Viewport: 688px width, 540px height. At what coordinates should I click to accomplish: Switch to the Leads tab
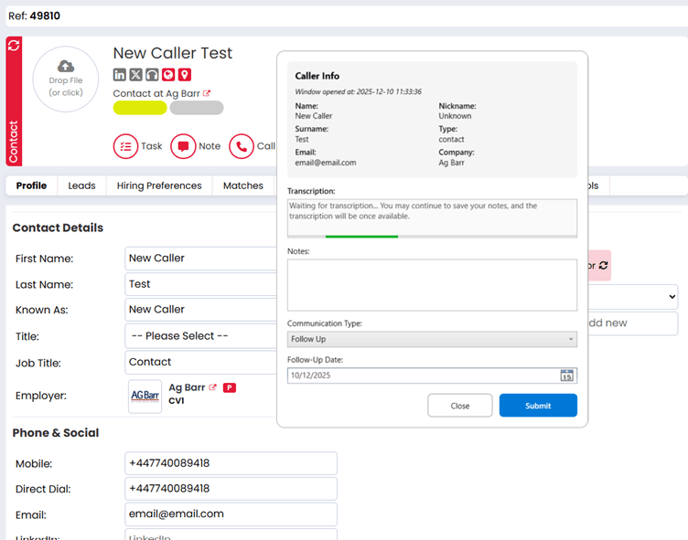coord(82,186)
